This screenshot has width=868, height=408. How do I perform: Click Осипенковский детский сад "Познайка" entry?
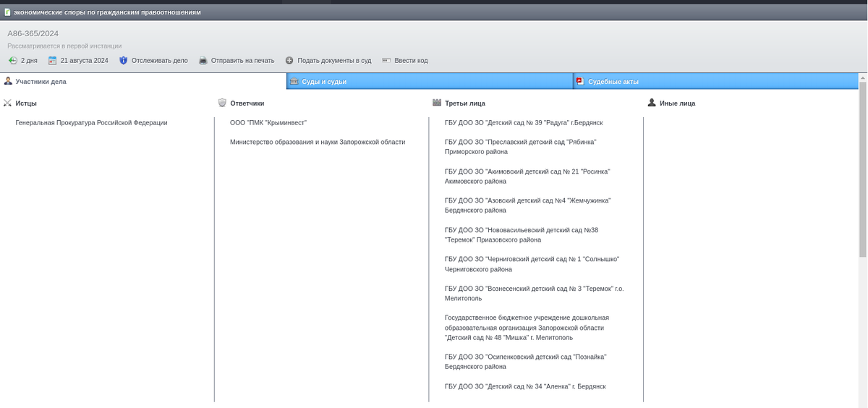(525, 362)
